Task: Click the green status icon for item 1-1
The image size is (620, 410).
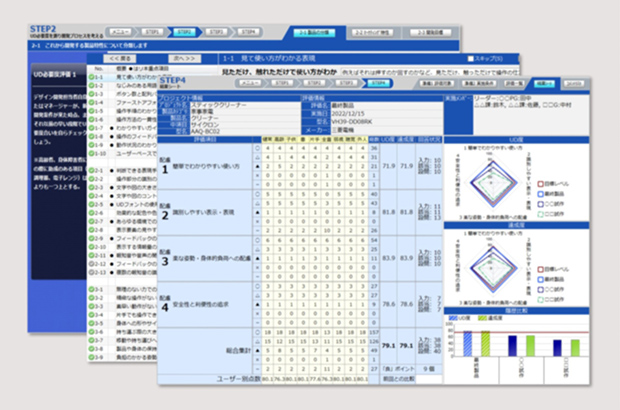Action: [91, 77]
